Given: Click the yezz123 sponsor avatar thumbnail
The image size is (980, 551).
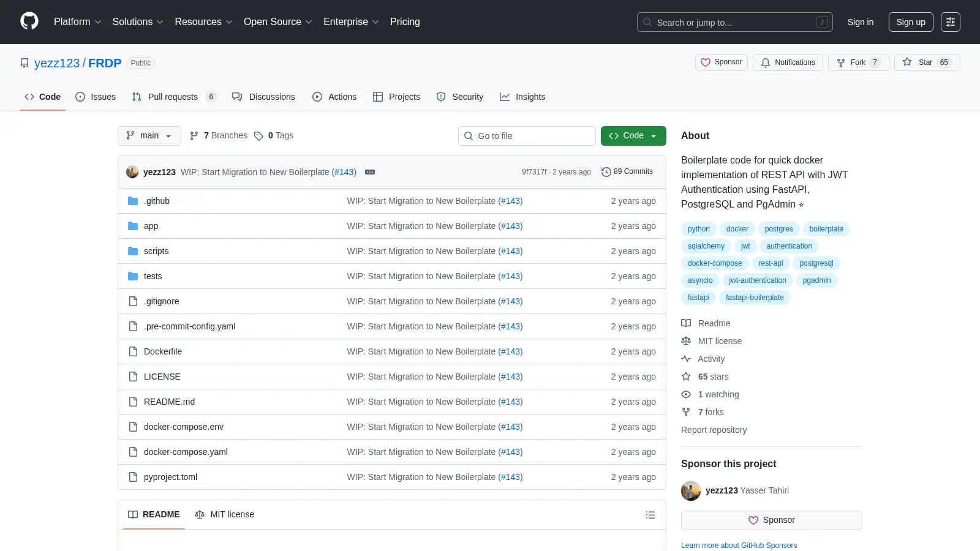Looking at the screenshot, I should tap(691, 491).
